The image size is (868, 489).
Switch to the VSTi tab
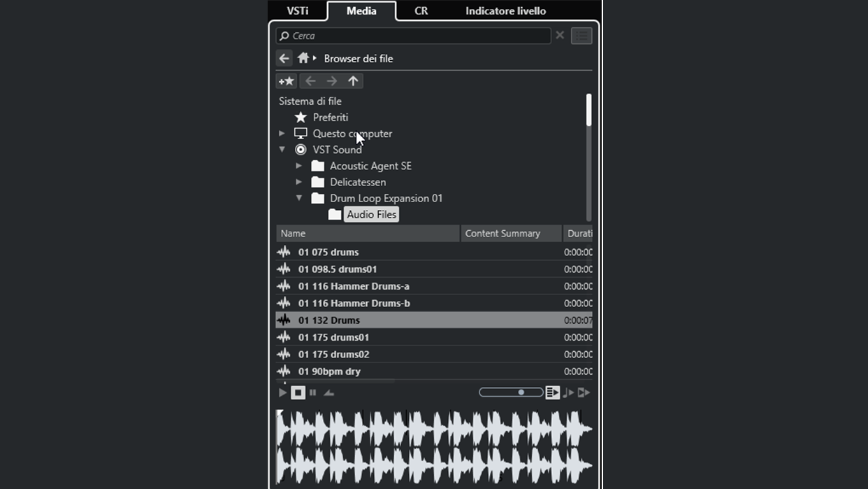click(x=298, y=10)
